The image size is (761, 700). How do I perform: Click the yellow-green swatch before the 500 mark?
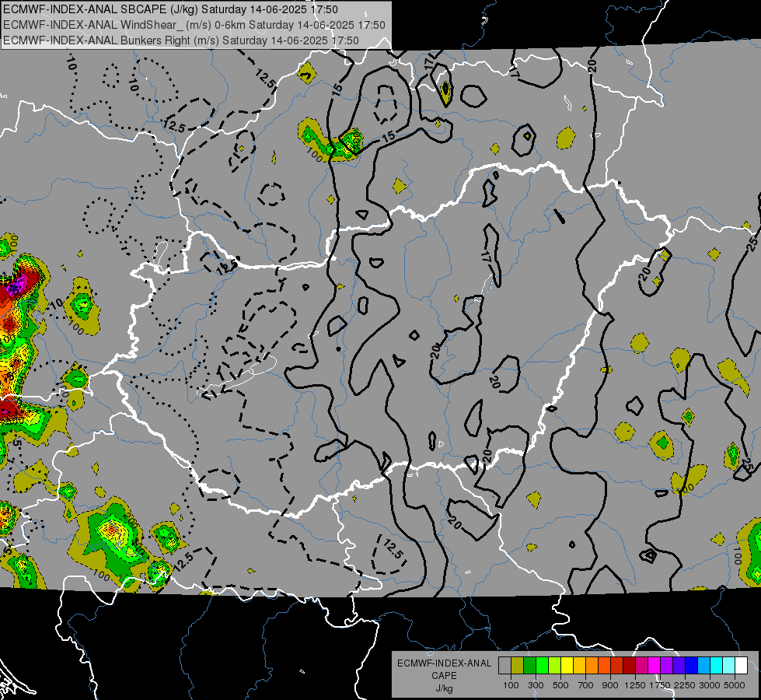click(555, 665)
